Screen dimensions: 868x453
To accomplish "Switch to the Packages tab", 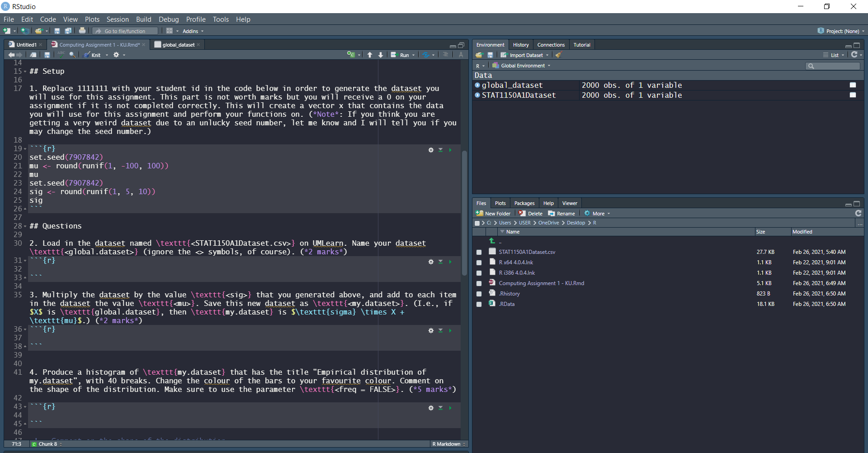I will click(x=524, y=203).
